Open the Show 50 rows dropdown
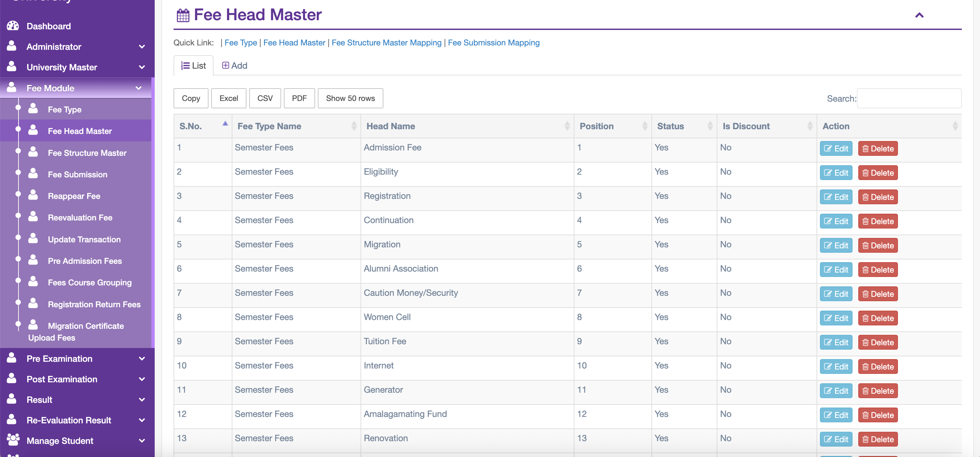This screenshot has width=980, height=457. pyautogui.click(x=350, y=98)
